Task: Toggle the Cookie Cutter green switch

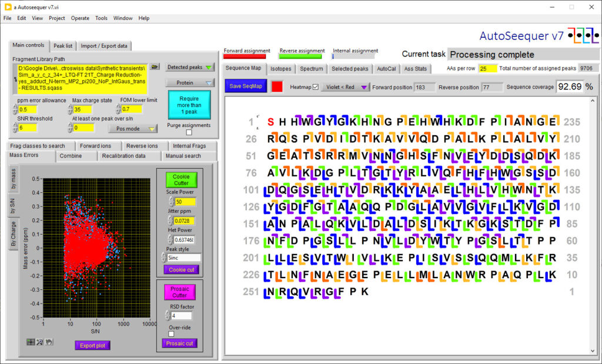Action: point(181,180)
